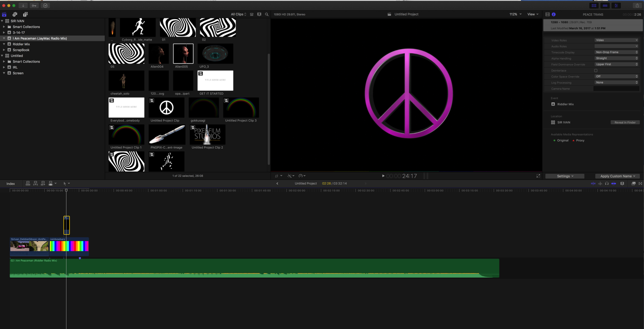Open Timecode Display Non-Drop Frame dropdown
The height and width of the screenshot is (329, 644).
tap(616, 52)
